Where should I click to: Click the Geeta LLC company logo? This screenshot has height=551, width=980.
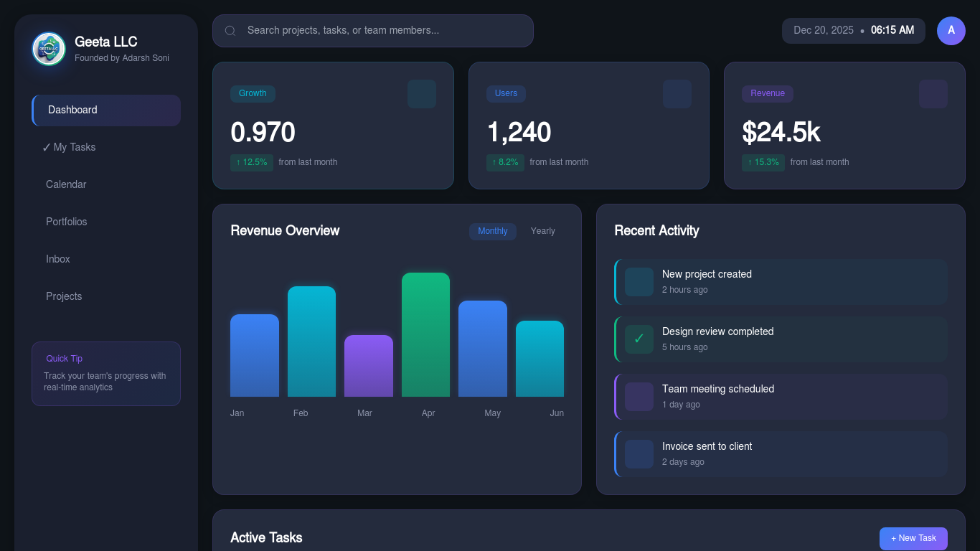click(49, 49)
